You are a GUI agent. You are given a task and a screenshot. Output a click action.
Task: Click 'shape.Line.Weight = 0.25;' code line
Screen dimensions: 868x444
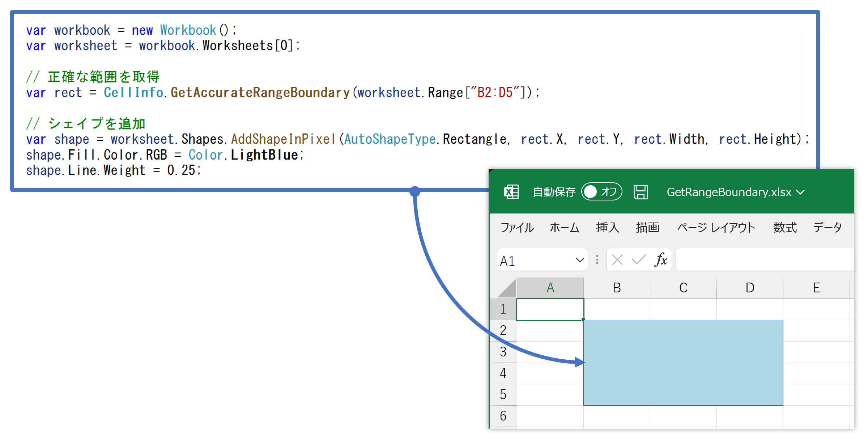pyautogui.click(x=114, y=170)
